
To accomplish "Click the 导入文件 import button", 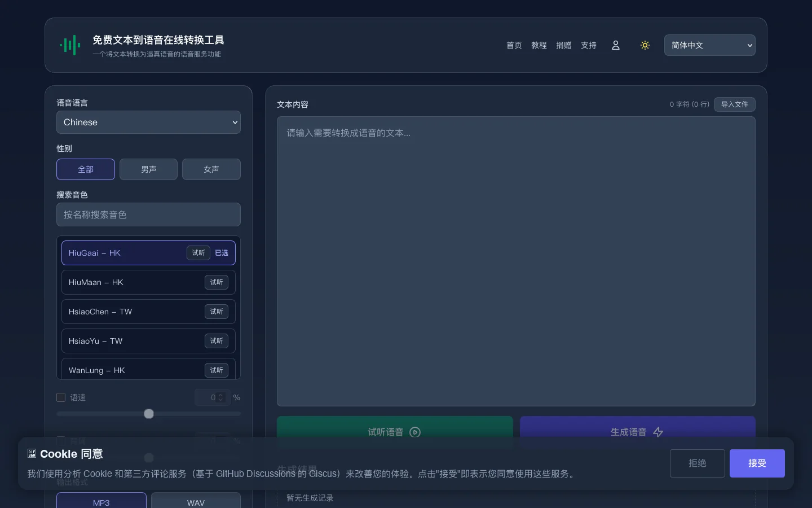I will (735, 104).
